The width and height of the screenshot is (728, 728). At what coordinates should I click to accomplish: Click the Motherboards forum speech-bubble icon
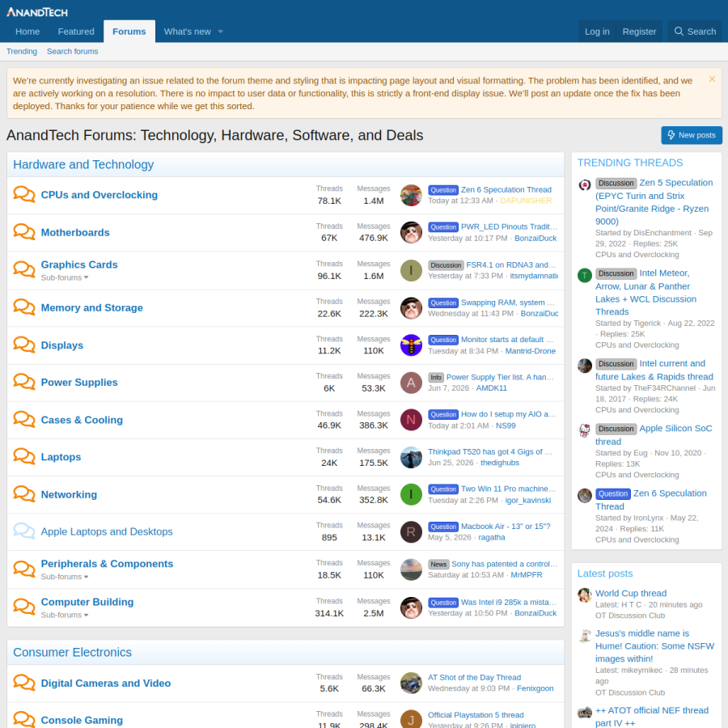[x=24, y=232]
